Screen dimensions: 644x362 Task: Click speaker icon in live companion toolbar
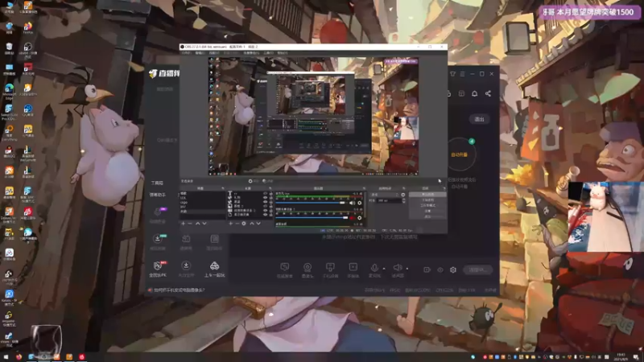[x=397, y=269]
